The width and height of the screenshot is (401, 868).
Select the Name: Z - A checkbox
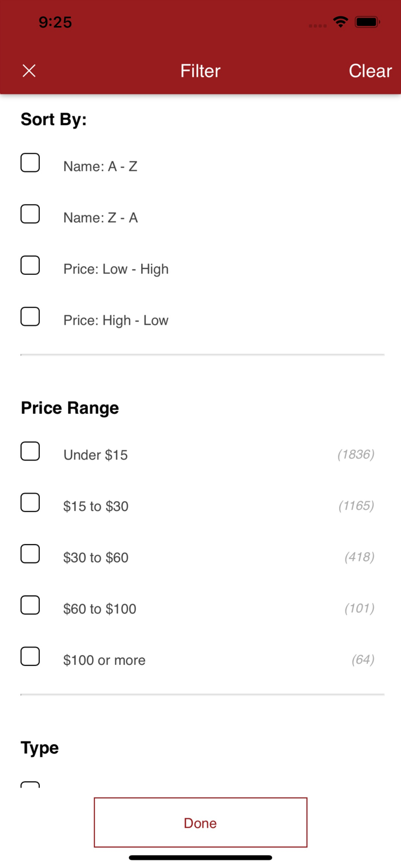click(x=30, y=214)
